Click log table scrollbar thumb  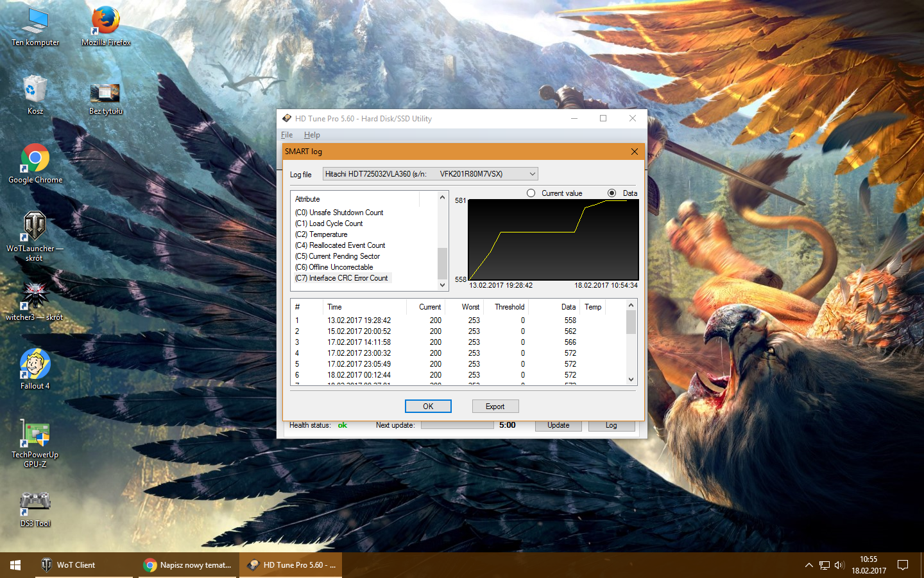point(631,322)
